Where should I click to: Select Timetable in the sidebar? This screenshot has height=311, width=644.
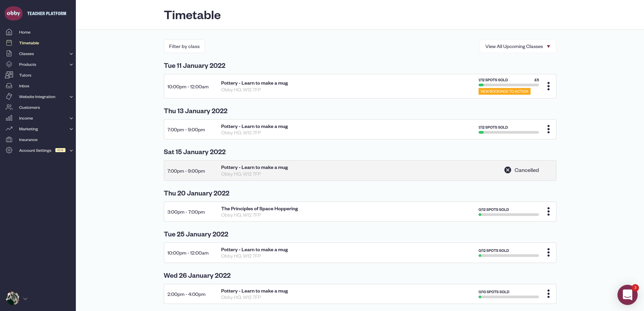tap(29, 43)
